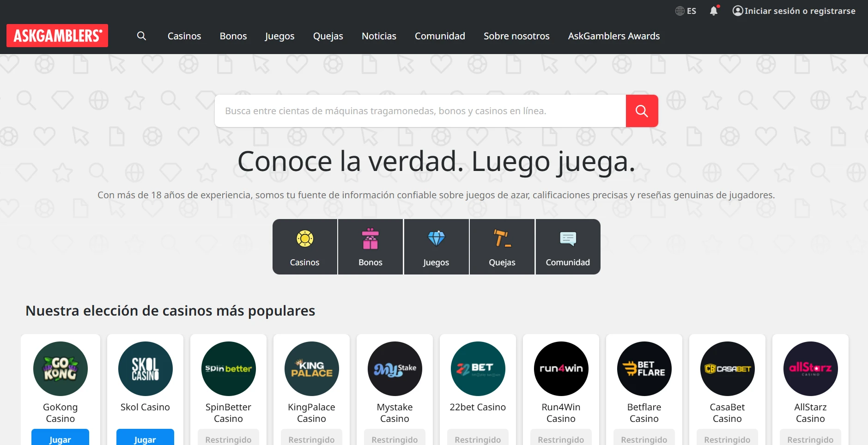
Task: Click the 'Conoce la verdad. Luego juega.' headline
Action: [436, 162]
